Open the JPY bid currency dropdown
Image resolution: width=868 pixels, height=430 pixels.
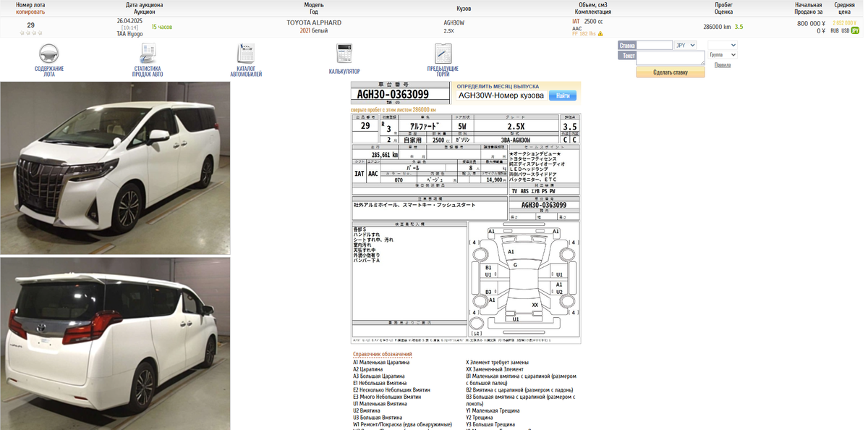685,45
